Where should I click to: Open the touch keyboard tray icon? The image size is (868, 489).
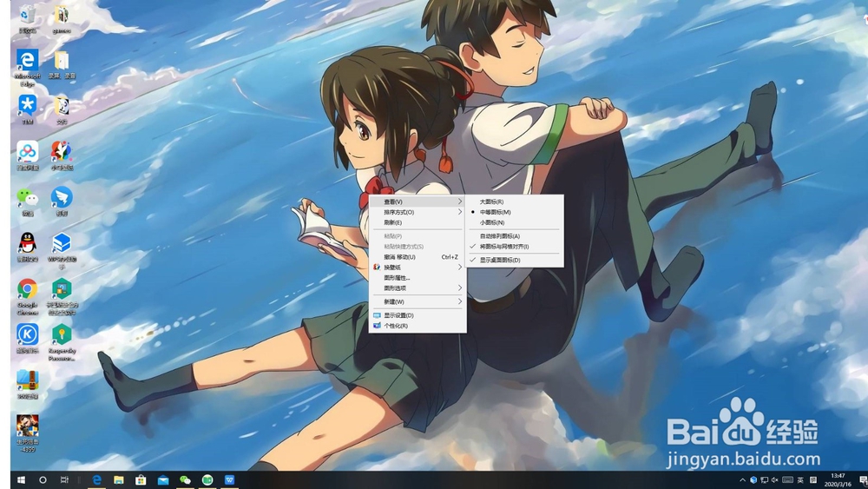[x=787, y=479]
